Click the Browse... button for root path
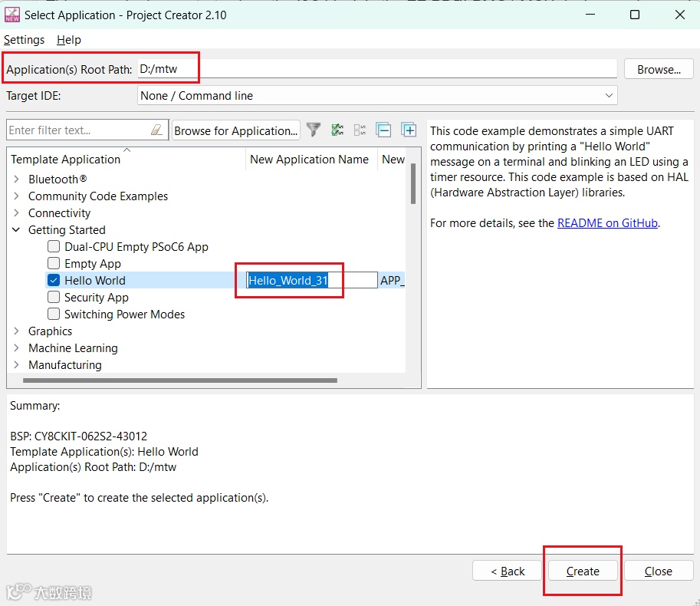 click(x=659, y=69)
